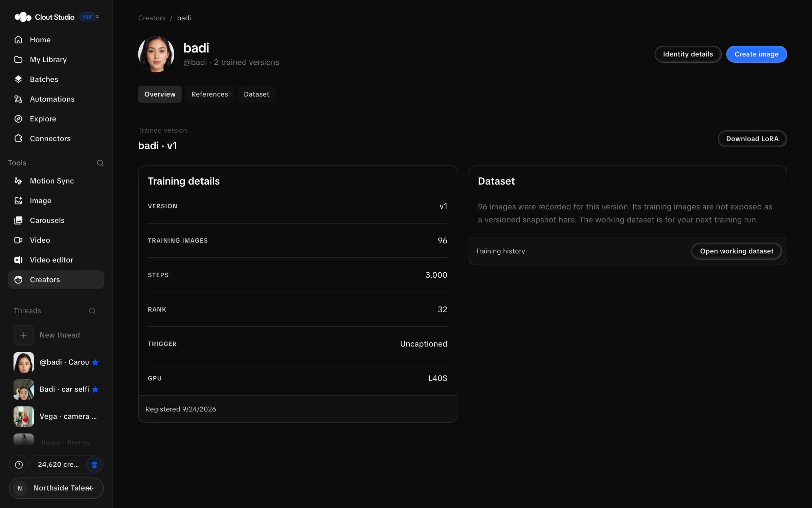Search tools with the Tools magnifier

click(100, 163)
